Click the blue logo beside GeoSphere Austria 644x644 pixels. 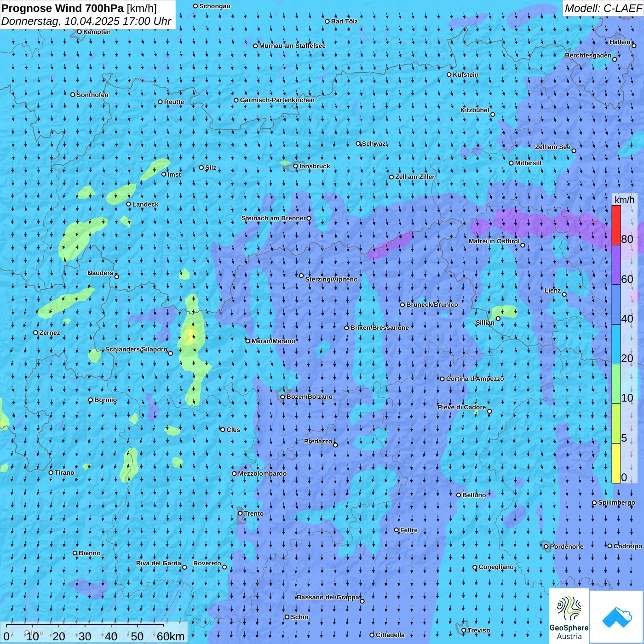(617, 617)
